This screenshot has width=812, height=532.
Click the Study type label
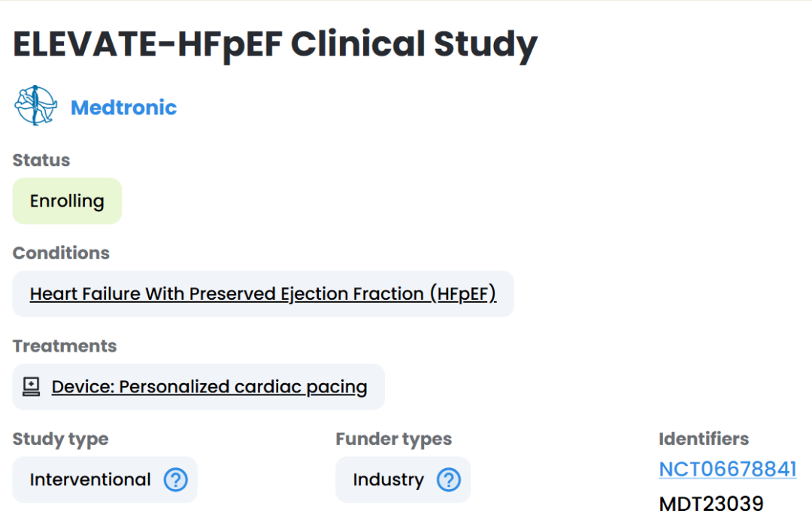61,440
